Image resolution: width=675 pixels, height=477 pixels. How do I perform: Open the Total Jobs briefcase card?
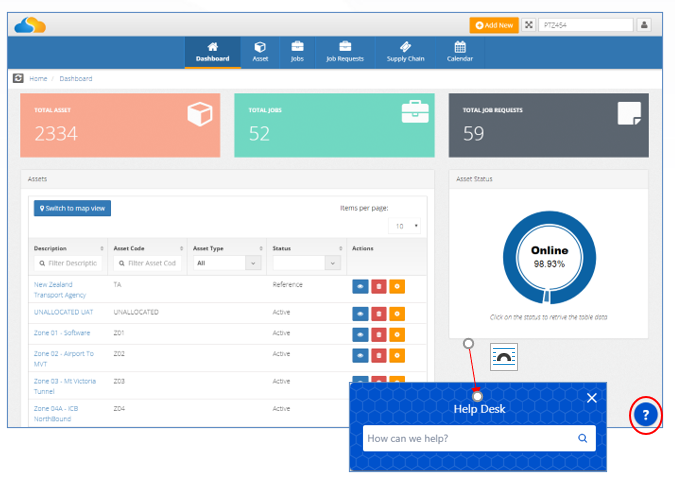pyautogui.click(x=334, y=125)
